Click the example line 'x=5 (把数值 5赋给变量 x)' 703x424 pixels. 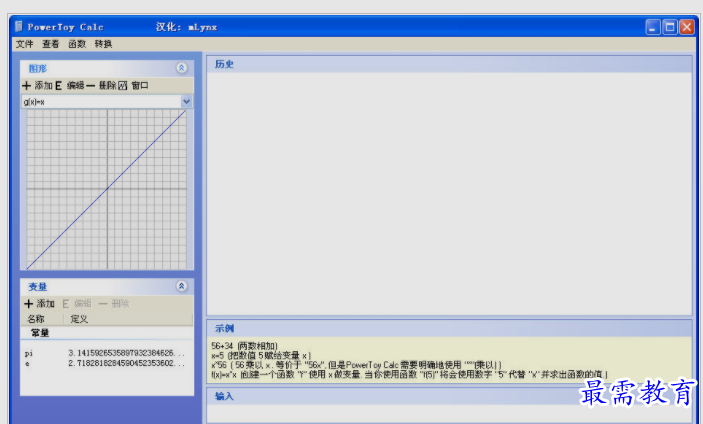[261, 355]
